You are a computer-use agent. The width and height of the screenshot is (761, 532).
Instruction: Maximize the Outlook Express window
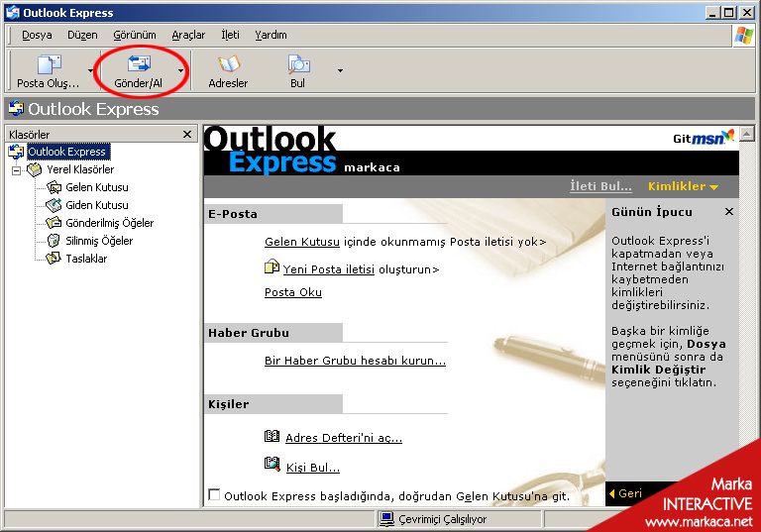[x=729, y=13]
